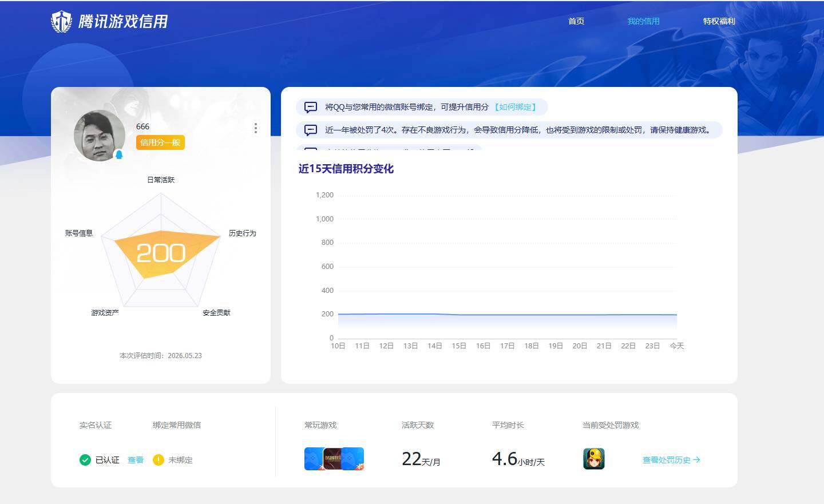Open the 如何绑定 link
824x504 pixels.
tap(515, 107)
